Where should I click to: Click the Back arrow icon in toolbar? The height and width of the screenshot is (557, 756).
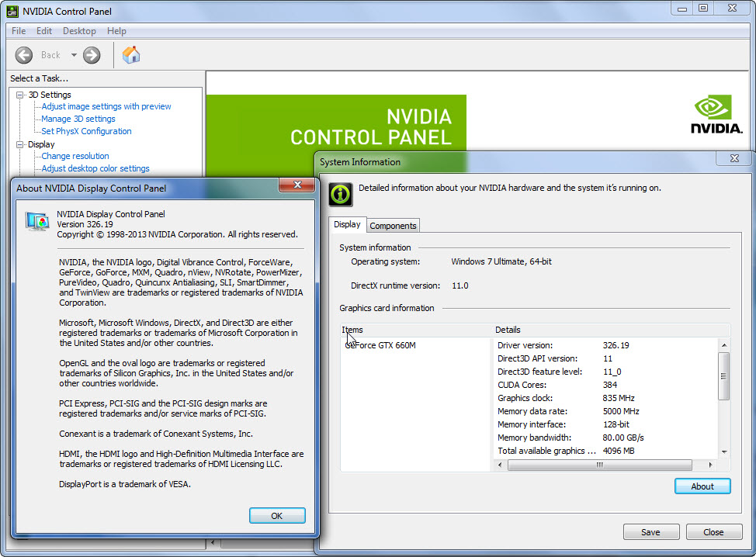(x=23, y=55)
